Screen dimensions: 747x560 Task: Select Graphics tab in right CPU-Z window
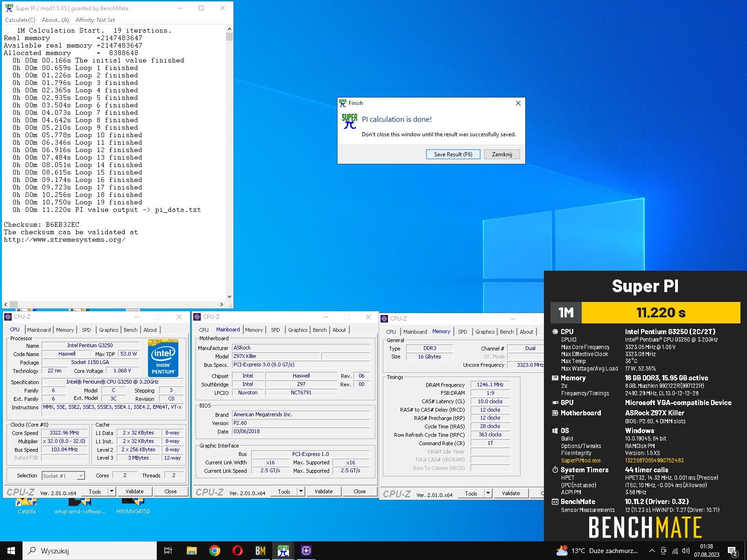pos(485,332)
